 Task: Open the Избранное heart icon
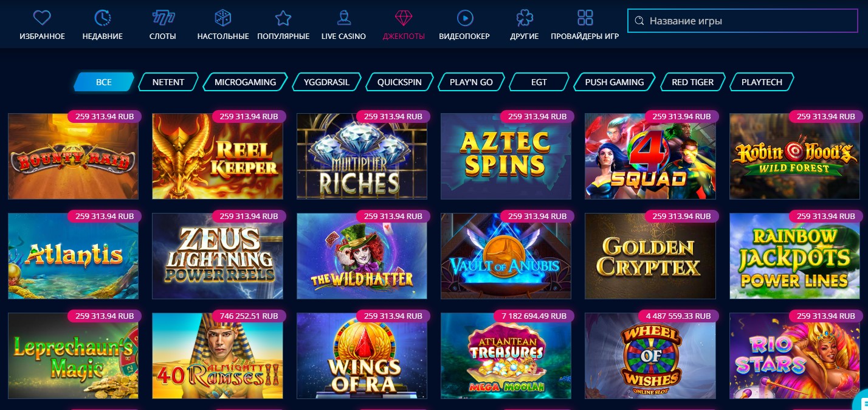pyautogui.click(x=42, y=17)
